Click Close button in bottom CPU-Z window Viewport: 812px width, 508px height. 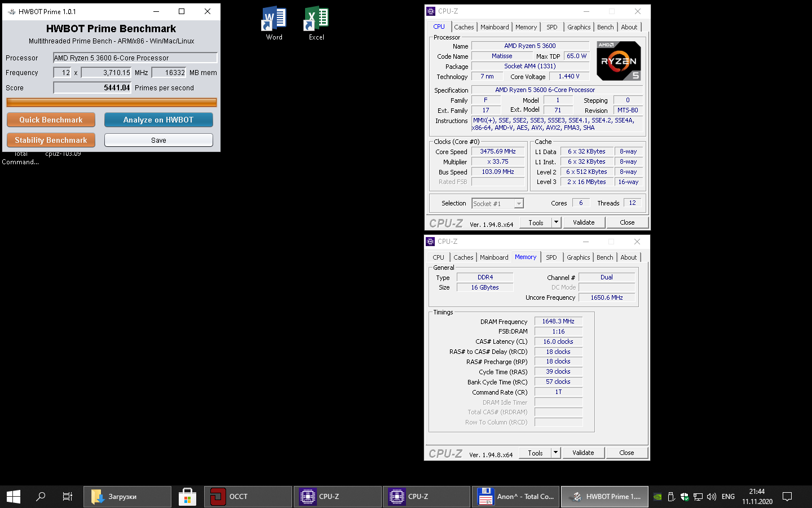point(626,453)
